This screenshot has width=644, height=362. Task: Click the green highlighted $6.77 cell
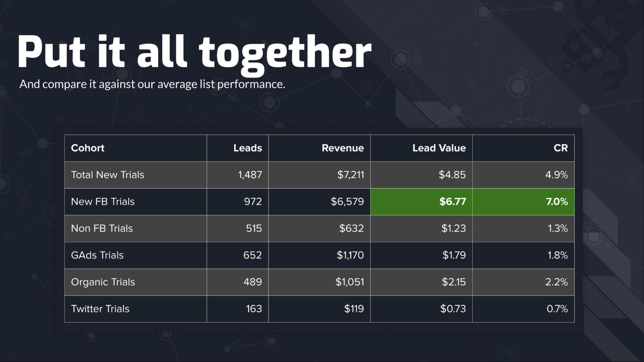click(452, 201)
